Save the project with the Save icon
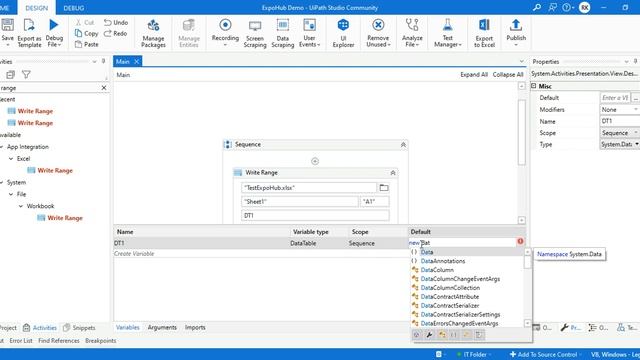 [x=7, y=25]
